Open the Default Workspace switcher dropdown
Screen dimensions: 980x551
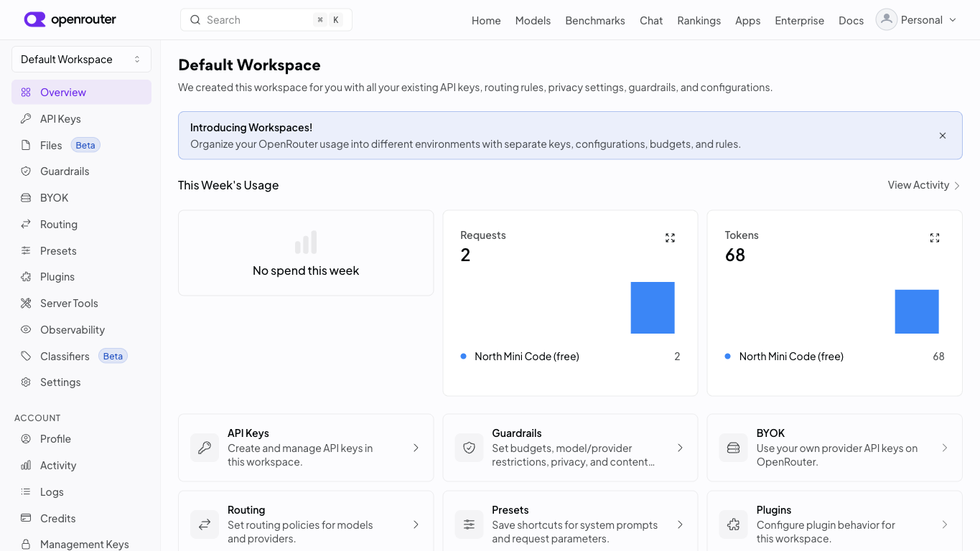(x=81, y=60)
